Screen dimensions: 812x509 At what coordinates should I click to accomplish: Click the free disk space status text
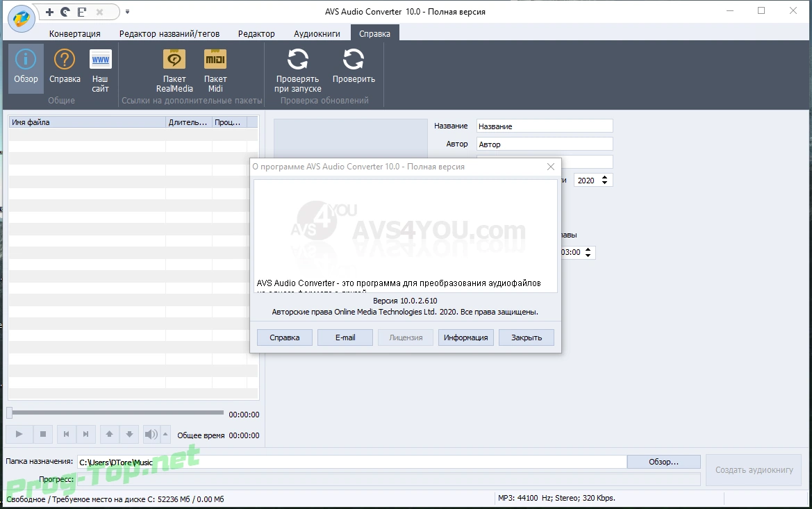(115, 499)
